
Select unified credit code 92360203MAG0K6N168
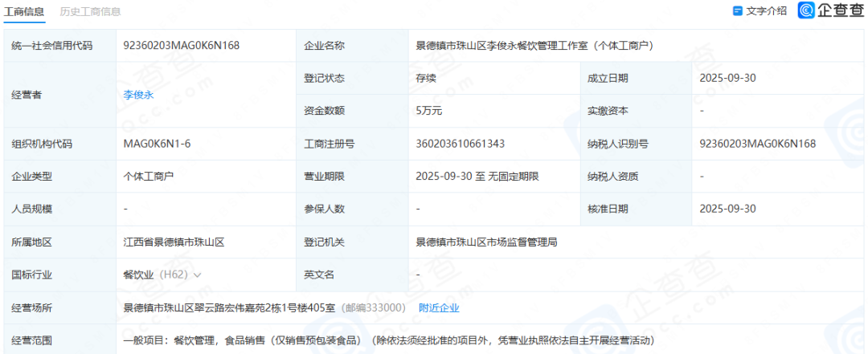pyautogui.click(x=182, y=46)
